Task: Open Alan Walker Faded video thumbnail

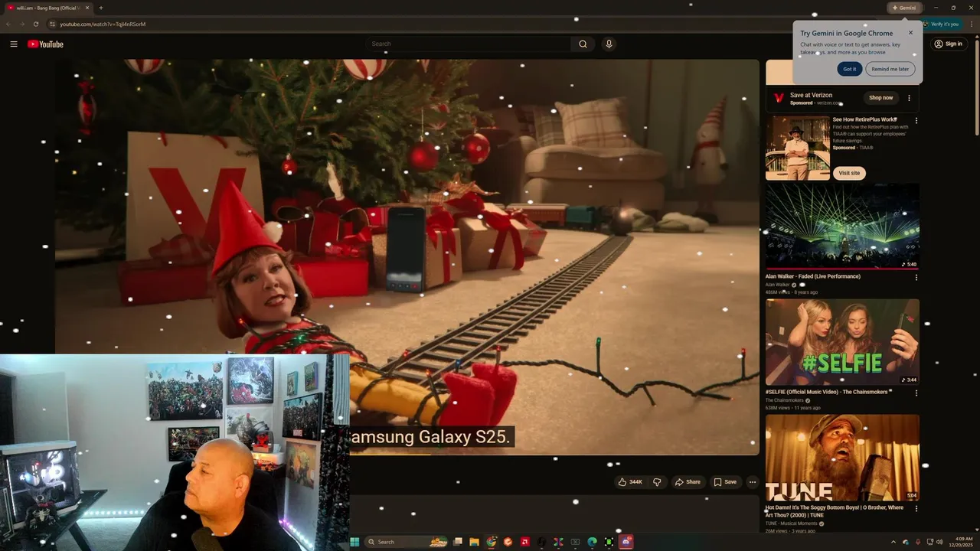Action: coord(842,227)
